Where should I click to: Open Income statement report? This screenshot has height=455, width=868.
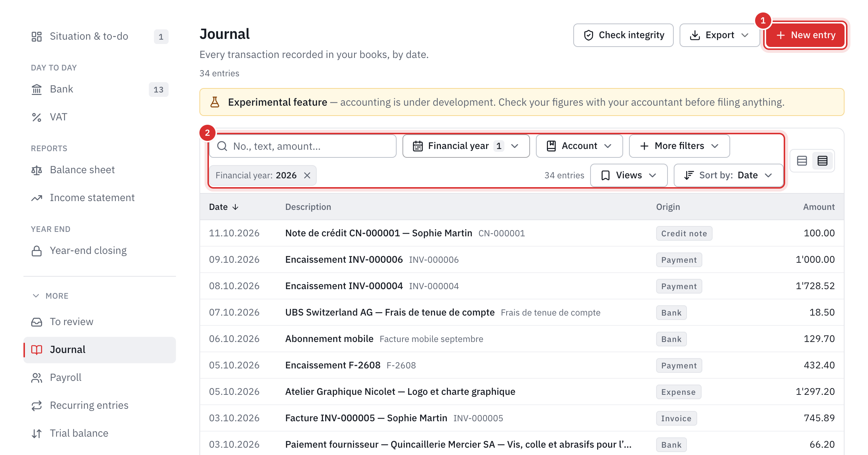point(99,198)
